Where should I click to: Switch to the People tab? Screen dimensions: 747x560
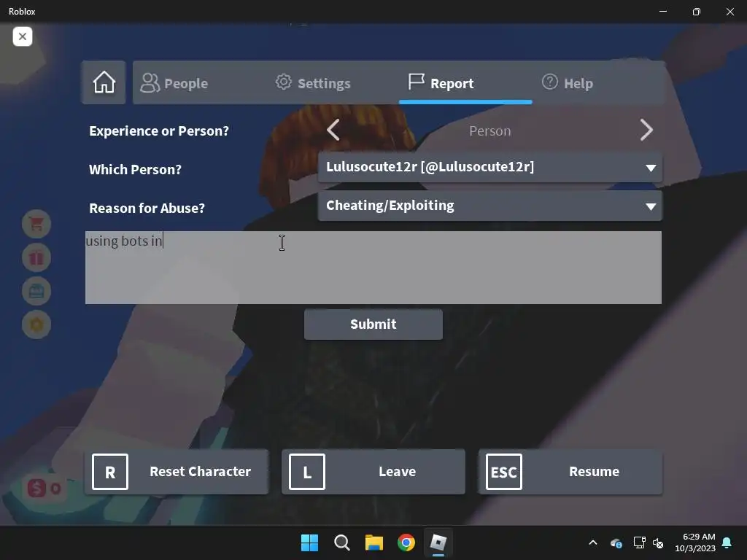pyautogui.click(x=174, y=83)
